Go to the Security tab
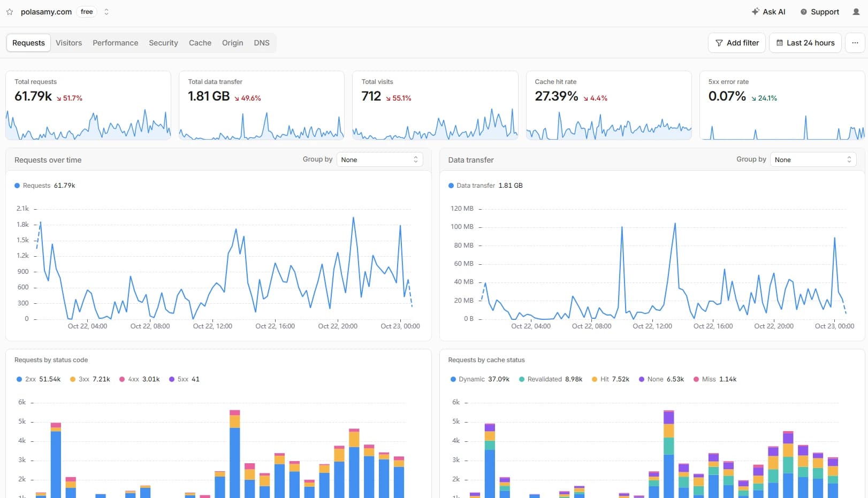The height and width of the screenshot is (498, 868). tap(163, 43)
